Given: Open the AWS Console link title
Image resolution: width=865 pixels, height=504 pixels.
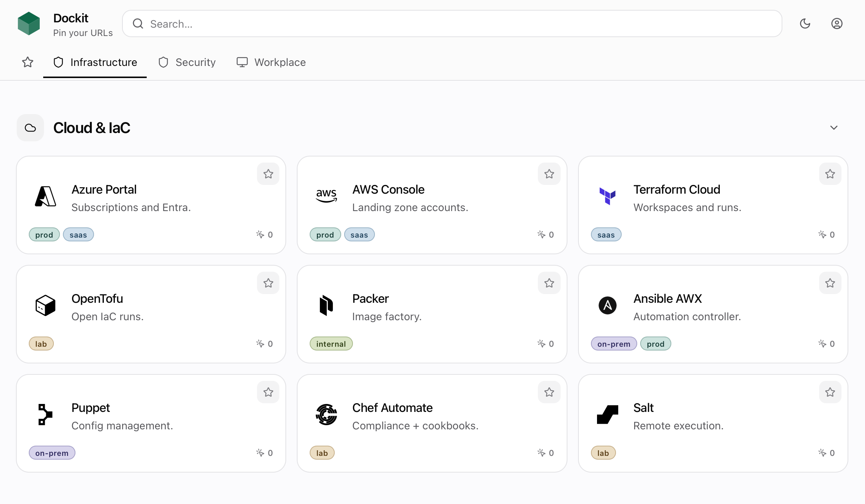Looking at the screenshot, I should click(389, 189).
